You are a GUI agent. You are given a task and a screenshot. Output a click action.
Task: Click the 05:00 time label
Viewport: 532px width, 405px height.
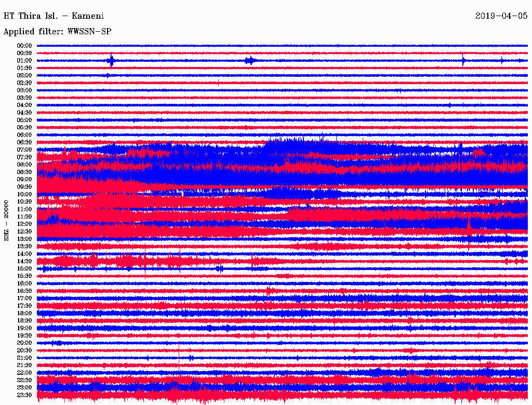[x=24, y=120]
